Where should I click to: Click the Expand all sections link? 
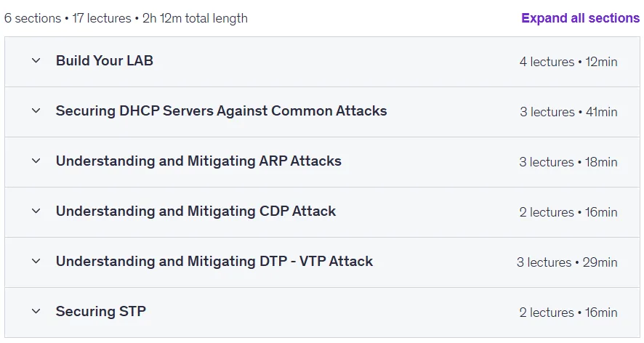click(x=580, y=18)
